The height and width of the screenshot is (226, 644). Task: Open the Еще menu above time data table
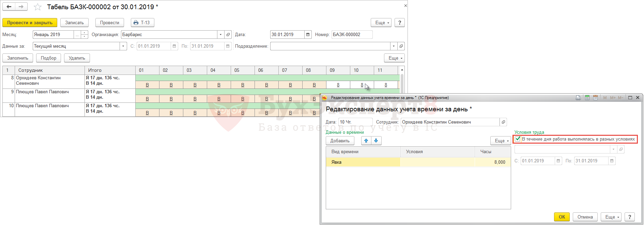point(500,141)
